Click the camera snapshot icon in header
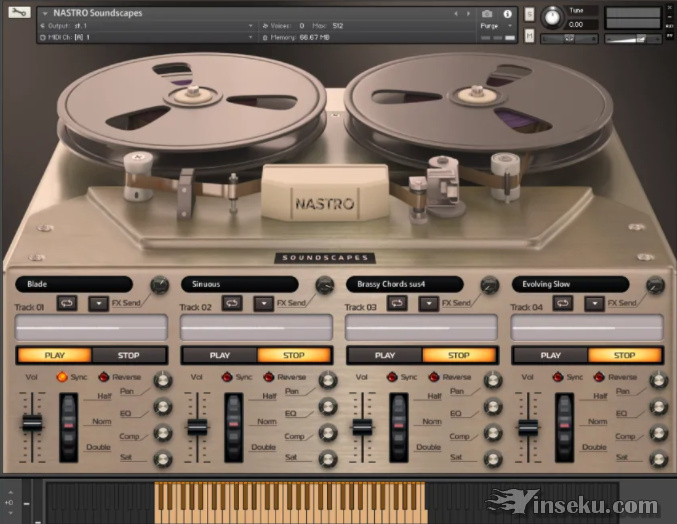 [x=487, y=13]
